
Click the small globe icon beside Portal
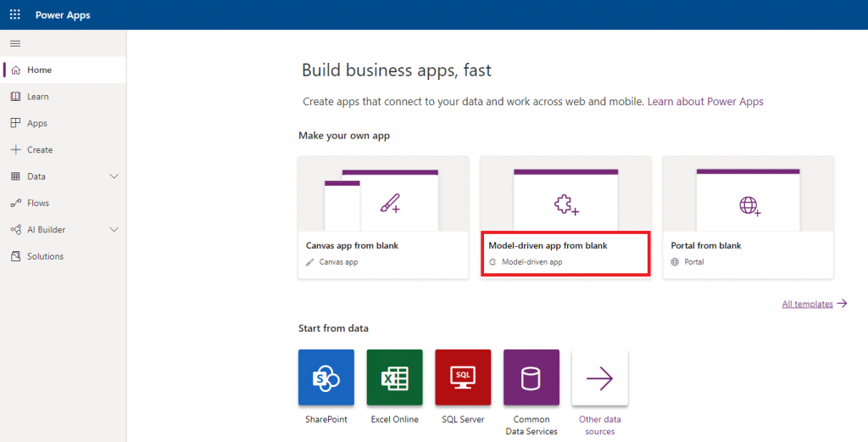point(675,262)
